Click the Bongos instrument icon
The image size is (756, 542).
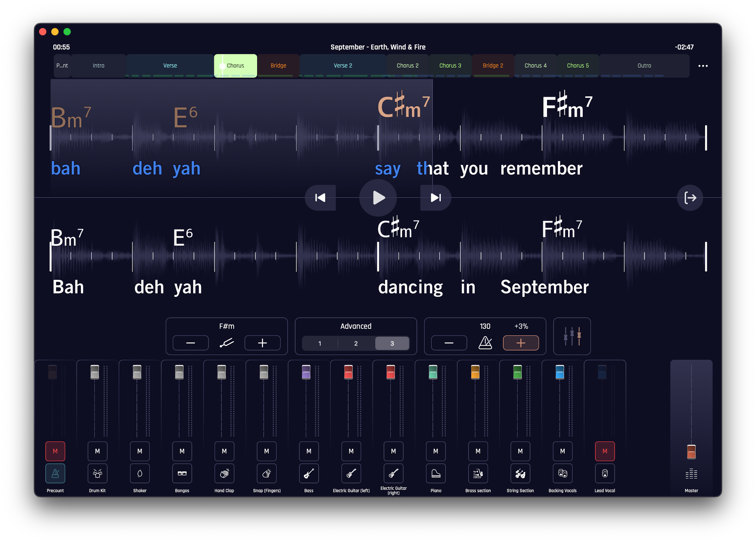182,473
